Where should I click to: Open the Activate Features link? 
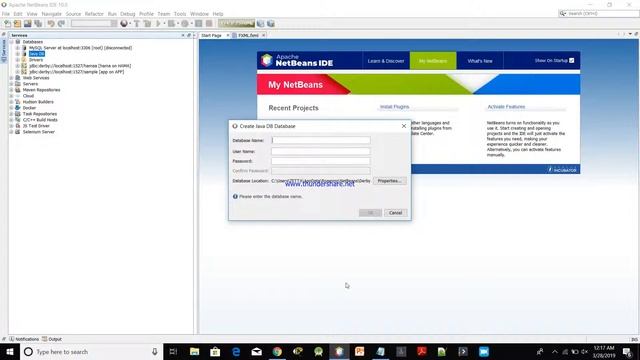(x=506, y=107)
